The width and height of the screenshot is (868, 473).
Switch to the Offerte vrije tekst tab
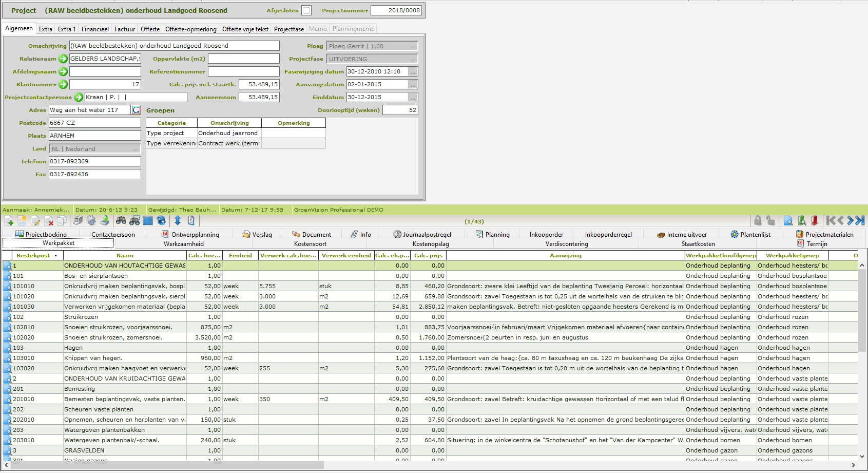pos(245,29)
